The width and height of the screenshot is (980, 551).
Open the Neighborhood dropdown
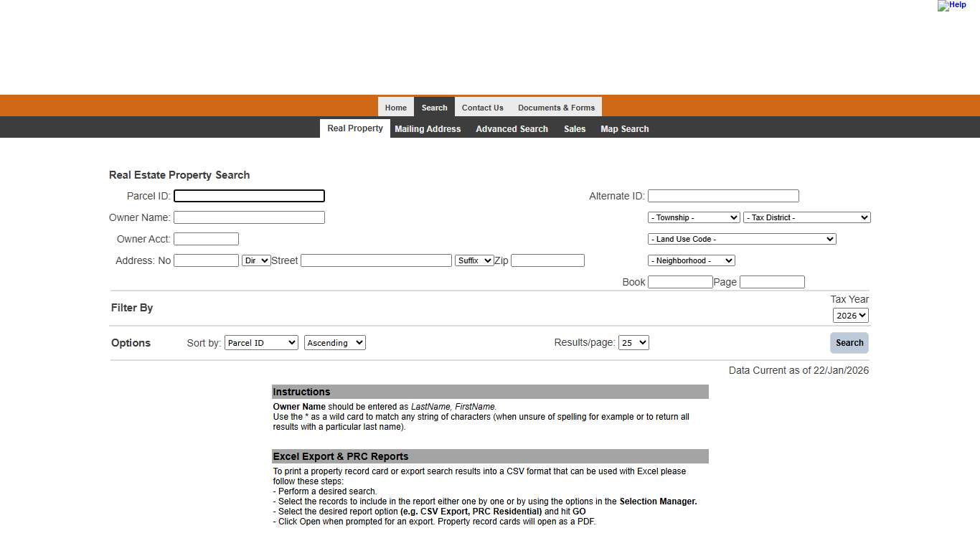(x=690, y=260)
